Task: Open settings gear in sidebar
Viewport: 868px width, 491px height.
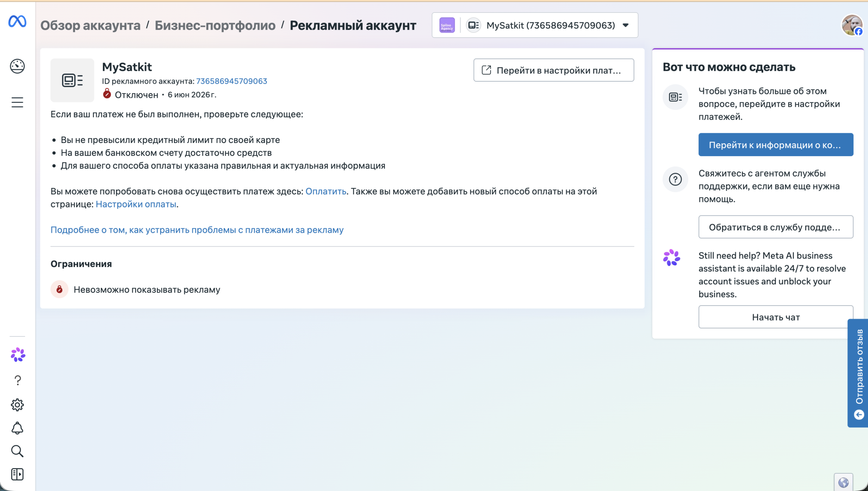Action: (x=17, y=405)
